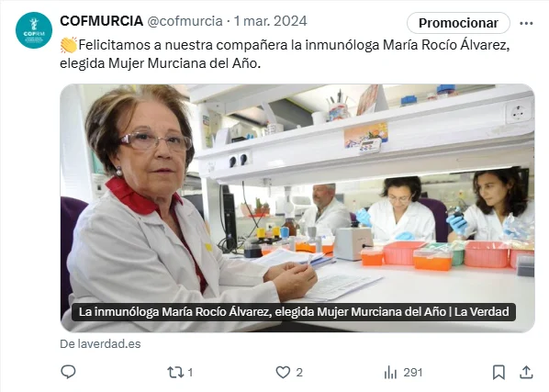The width and height of the screenshot is (549, 392).
Task: Open the 1 mar. 2024 timestamp
Action: pyautogui.click(x=270, y=21)
